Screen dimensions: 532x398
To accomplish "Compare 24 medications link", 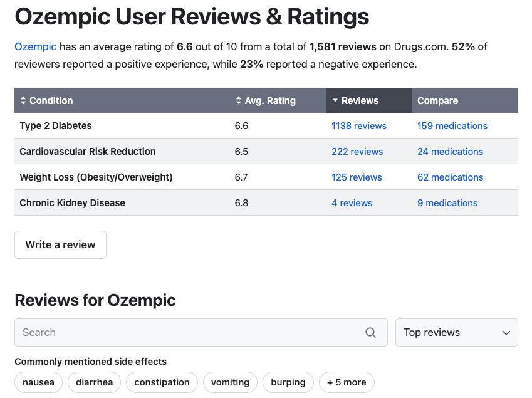I will click(x=451, y=152).
